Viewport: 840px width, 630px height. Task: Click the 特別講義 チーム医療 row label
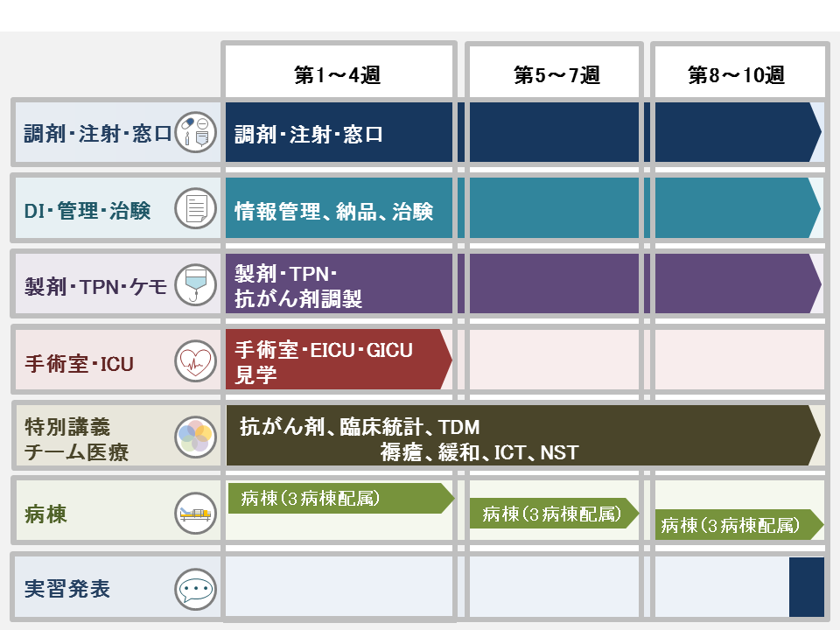point(77,439)
